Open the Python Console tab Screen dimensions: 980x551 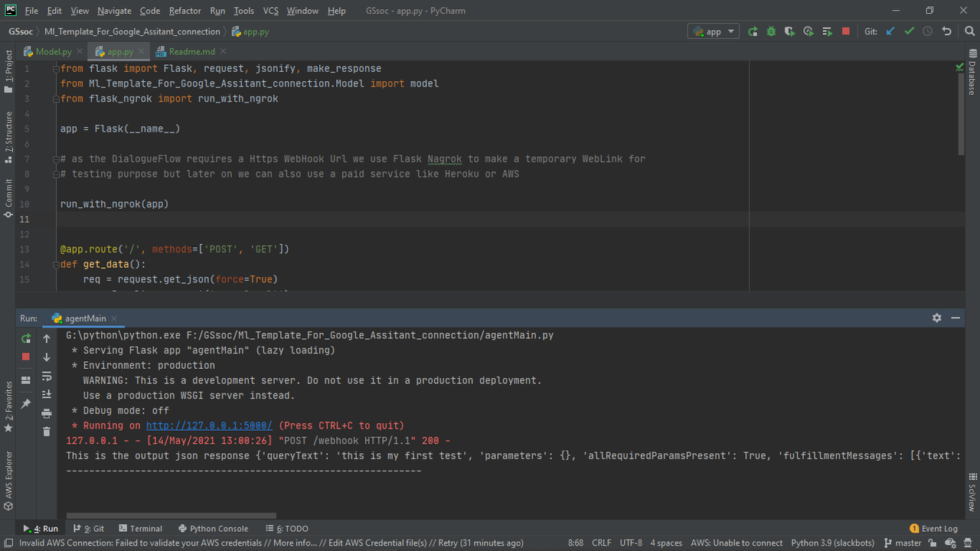pyautogui.click(x=213, y=528)
